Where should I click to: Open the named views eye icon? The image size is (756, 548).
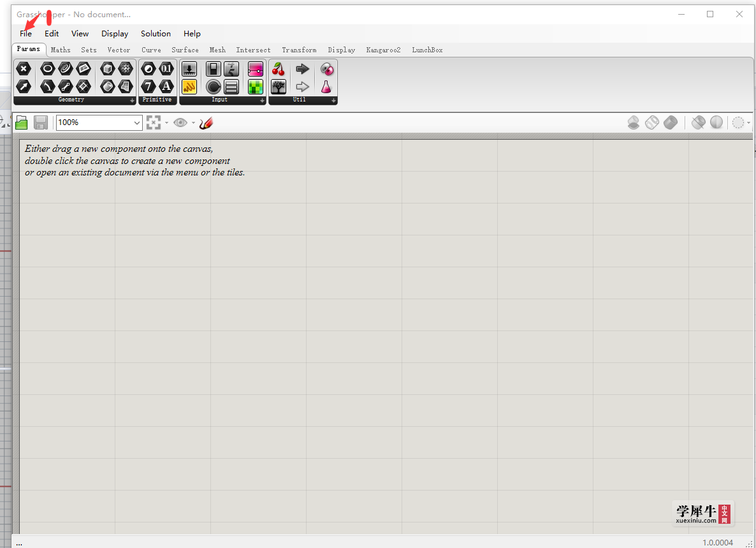[180, 122]
